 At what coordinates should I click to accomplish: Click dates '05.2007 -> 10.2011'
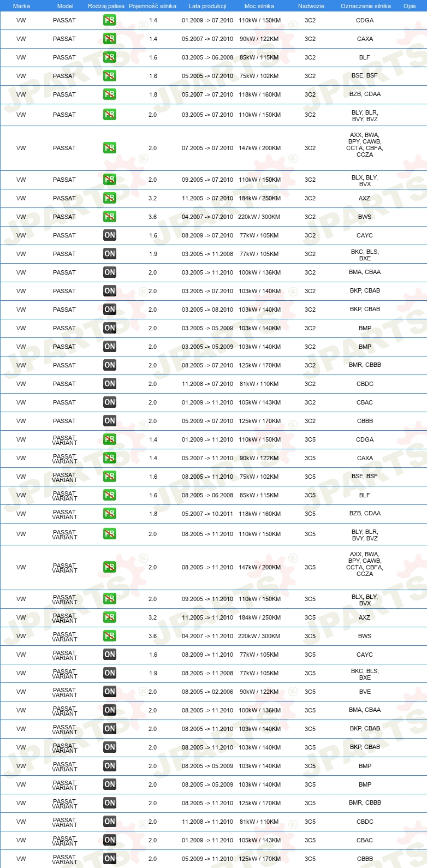pyautogui.click(x=207, y=514)
